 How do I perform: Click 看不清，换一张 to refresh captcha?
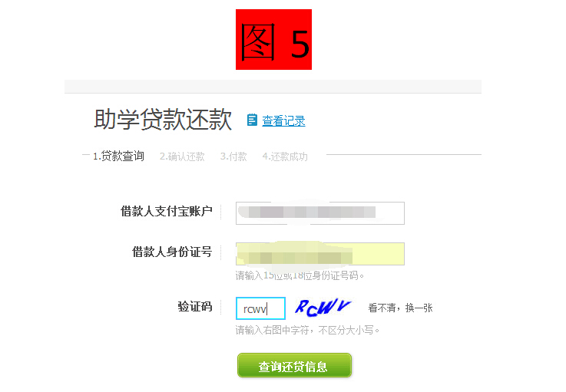400,308
